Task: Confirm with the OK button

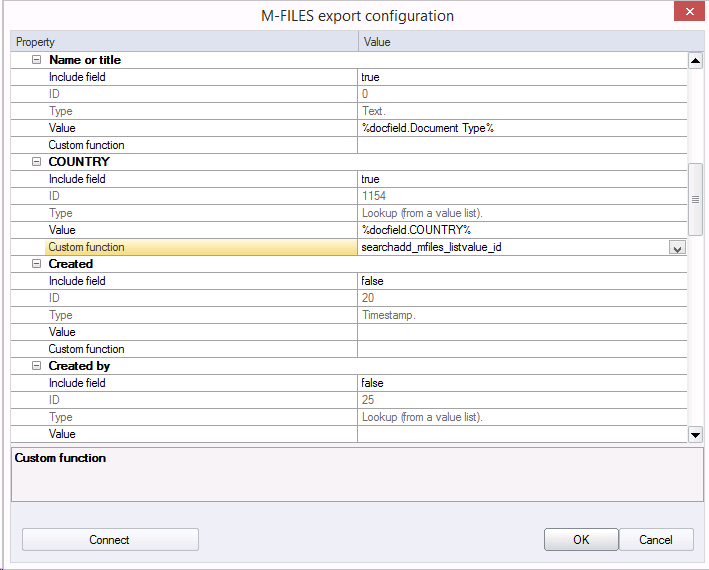Action: point(581,540)
